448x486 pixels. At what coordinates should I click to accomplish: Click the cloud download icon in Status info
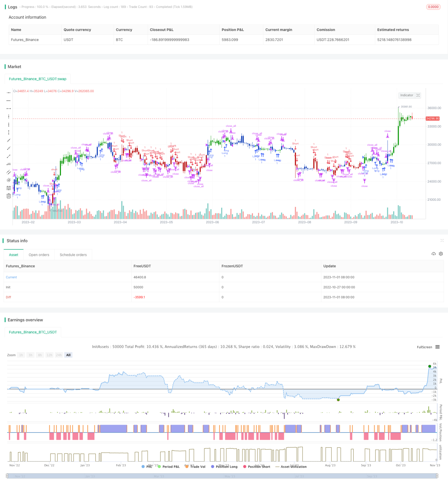click(x=434, y=254)
